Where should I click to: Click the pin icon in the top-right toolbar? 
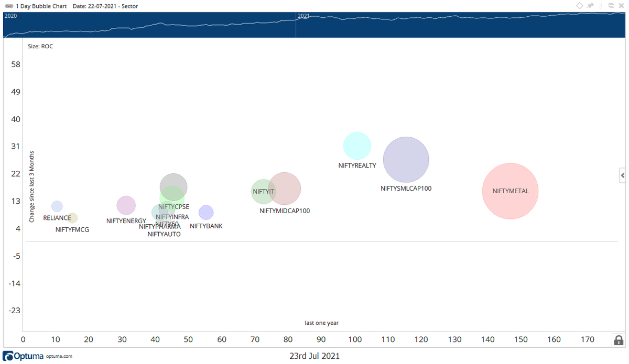[x=590, y=5]
